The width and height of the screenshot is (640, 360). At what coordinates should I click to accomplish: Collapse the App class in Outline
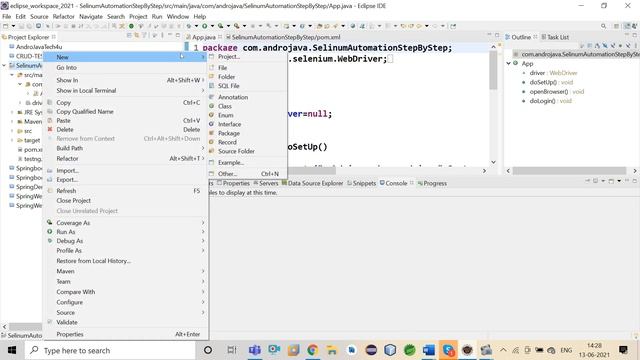(x=509, y=64)
